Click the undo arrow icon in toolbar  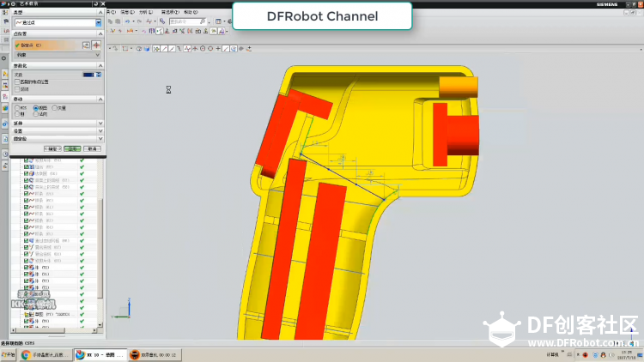127,21
